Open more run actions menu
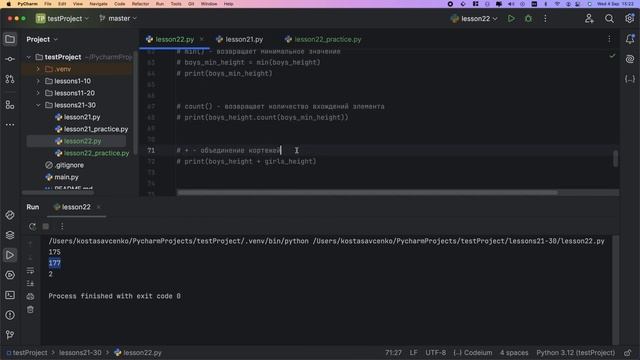640x360 pixels. click(x=545, y=18)
